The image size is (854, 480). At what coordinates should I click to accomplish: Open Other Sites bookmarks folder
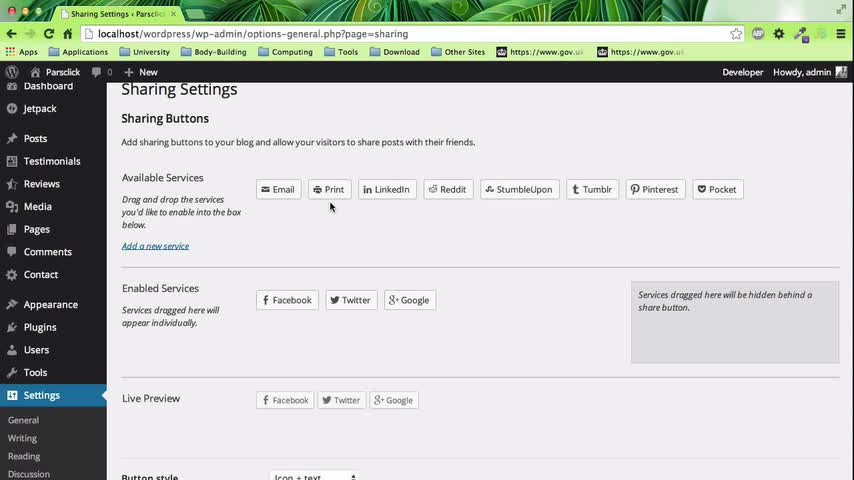[x=458, y=52]
